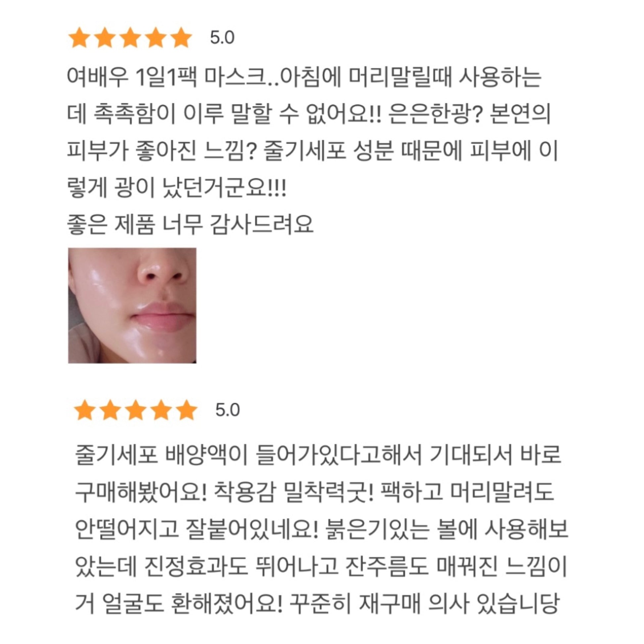Click the 5.0 score of the bottom review

tap(228, 410)
